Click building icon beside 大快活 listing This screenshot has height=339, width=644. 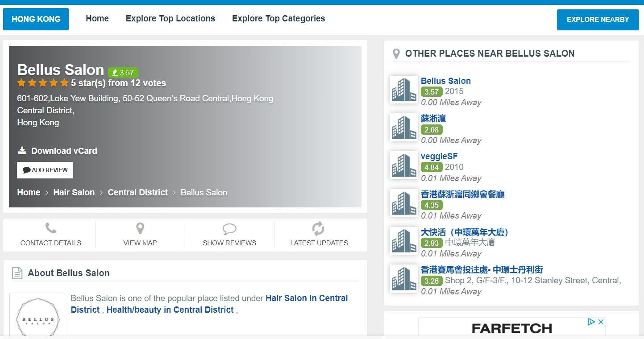(404, 241)
